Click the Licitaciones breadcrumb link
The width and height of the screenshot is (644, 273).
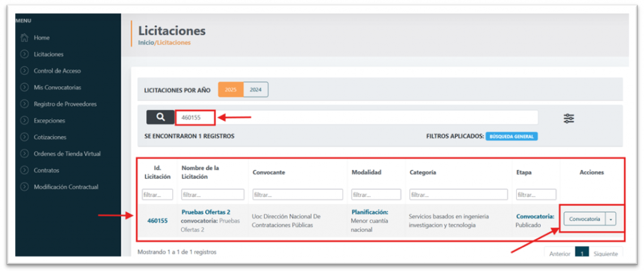tap(172, 42)
